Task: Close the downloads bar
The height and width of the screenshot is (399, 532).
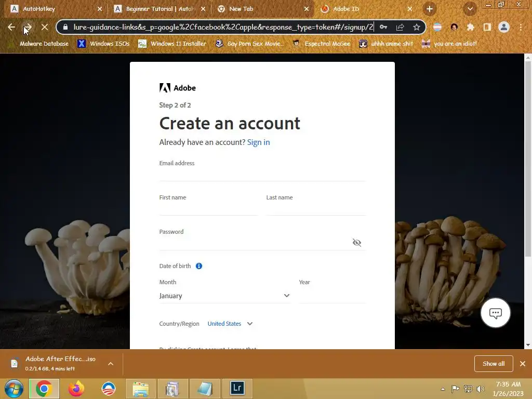Action: point(523,364)
